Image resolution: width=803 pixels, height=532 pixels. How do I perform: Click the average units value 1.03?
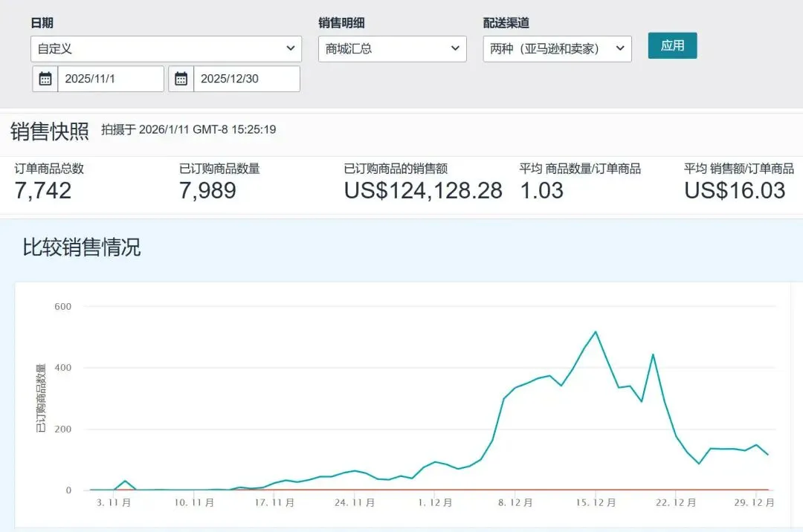(x=542, y=190)
